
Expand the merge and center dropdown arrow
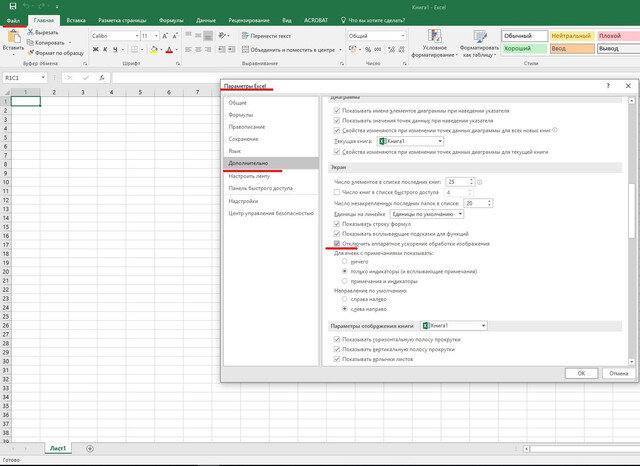click(x=340, y=50)
